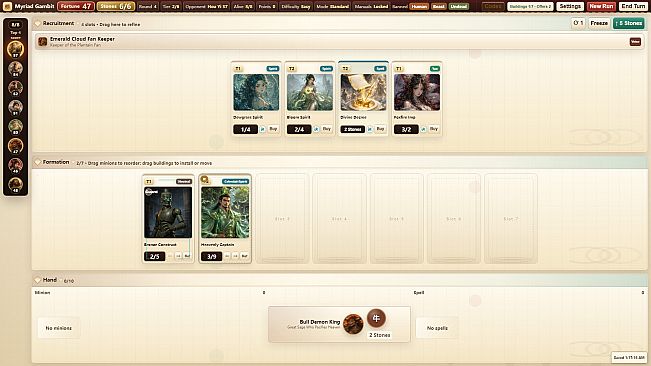The width and height of the screenshot is (651, 366).
Task: Click the Bull Demon King hero portrait
Action: click(353, 324)
